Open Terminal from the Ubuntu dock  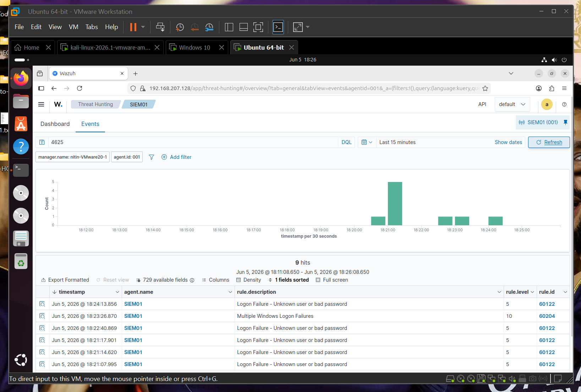point(21,170)
